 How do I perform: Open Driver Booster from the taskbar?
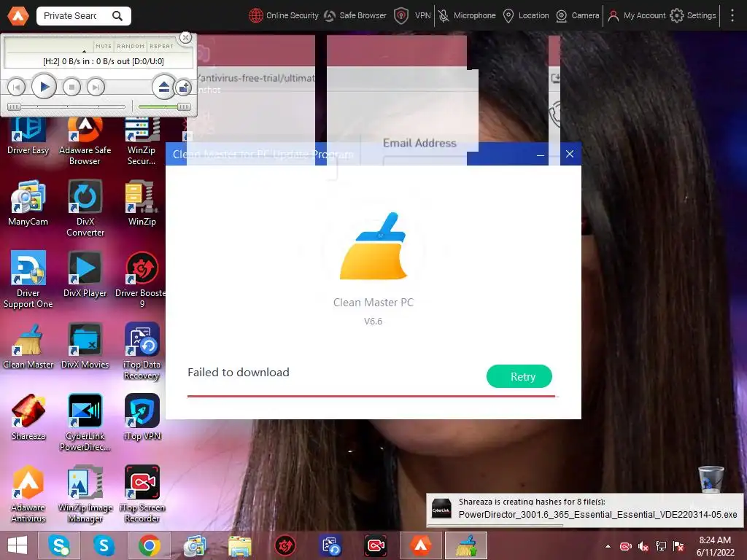(285, 545)
